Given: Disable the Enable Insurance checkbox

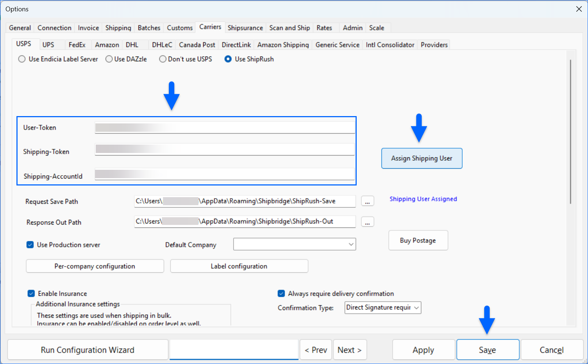Looking at the screenshot, I should [31, 294].
